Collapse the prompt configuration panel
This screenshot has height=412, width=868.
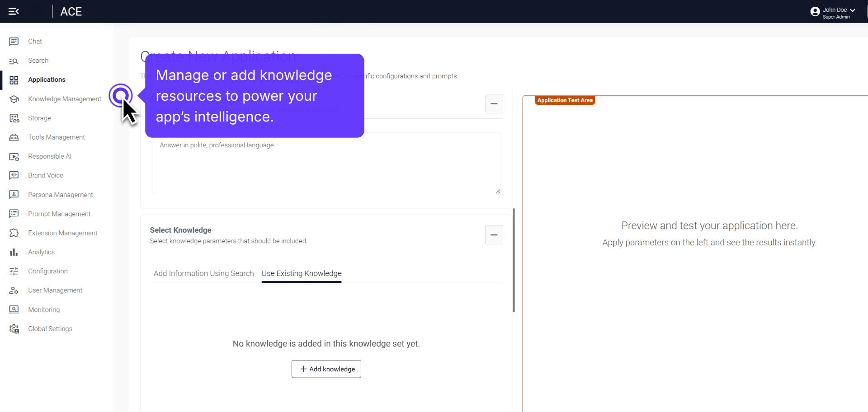494,104
